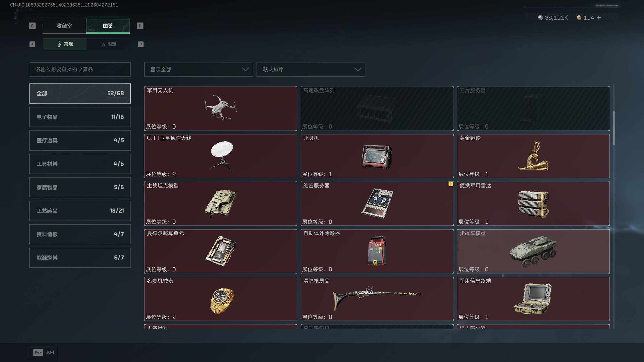Add currency with the plus icon
The width and height of the screenshot is (644, 362).
coord(599,18)
